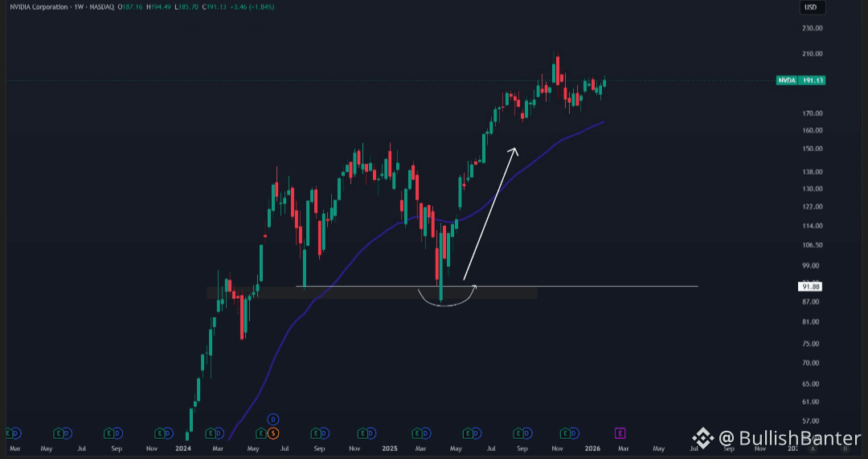This screenshot has height=459, width=868.
Task: Click the NVIDIA Corporation symbol title
Action: pos(39,7)
